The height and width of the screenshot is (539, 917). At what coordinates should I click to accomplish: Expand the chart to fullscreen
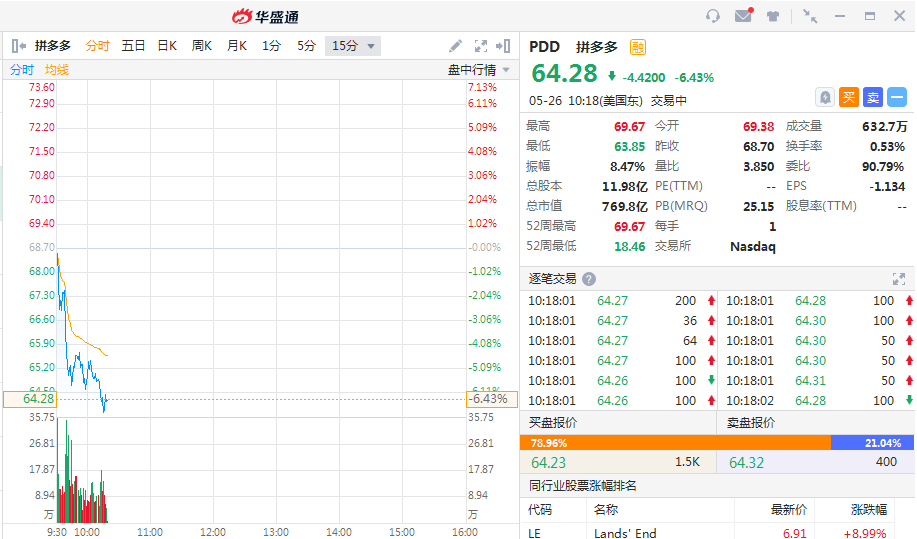click(x=481, y=46)
